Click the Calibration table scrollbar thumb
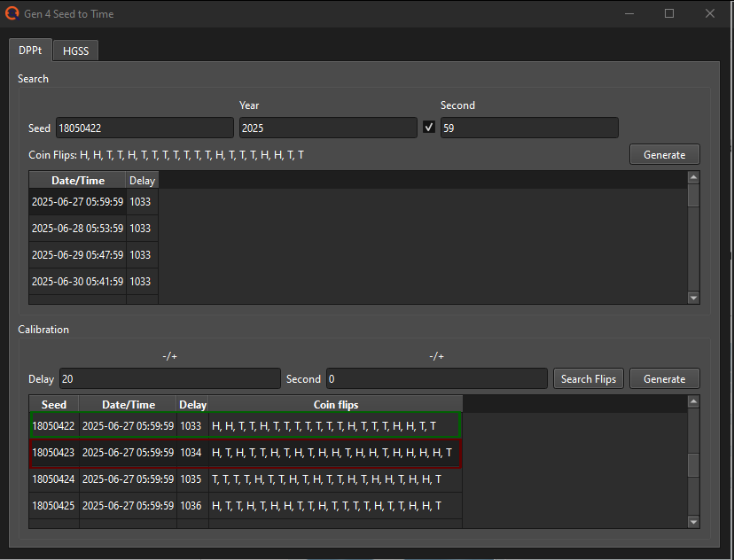The width and height of the screenshot is (734, 560). click(x=694, y=465)
